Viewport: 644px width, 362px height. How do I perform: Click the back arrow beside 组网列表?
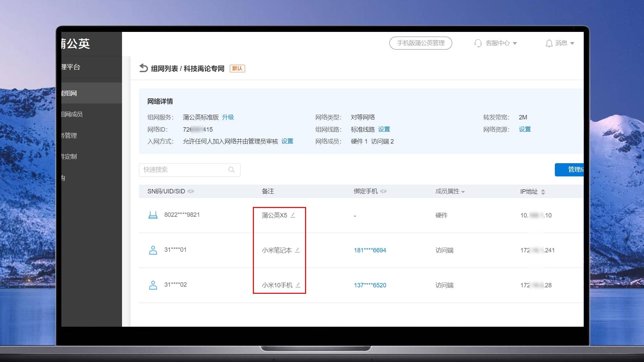(x=143, y=68)
